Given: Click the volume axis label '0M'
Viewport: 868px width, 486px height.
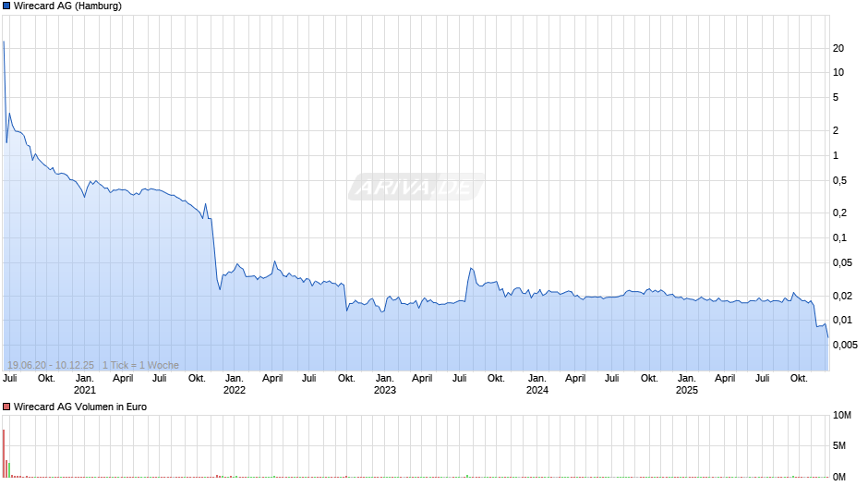Looking at the screenshot, I should coord(839,477).
